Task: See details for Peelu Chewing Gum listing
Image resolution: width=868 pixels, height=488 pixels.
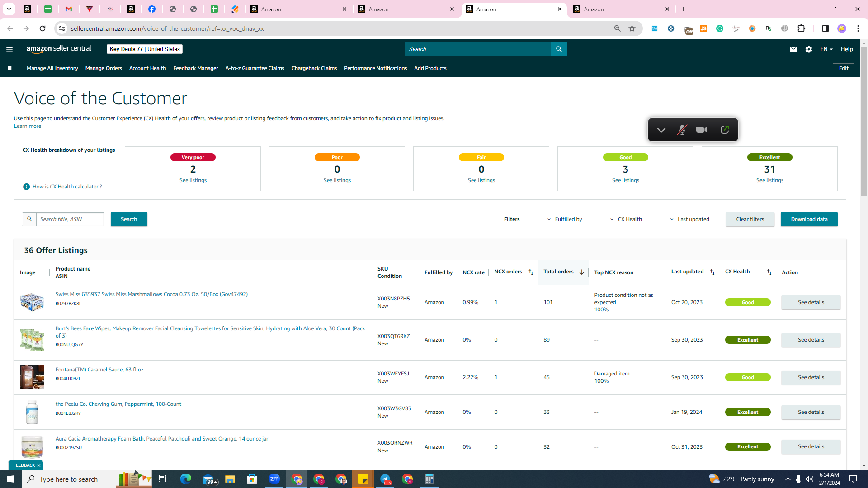Action: click(811, 412)
